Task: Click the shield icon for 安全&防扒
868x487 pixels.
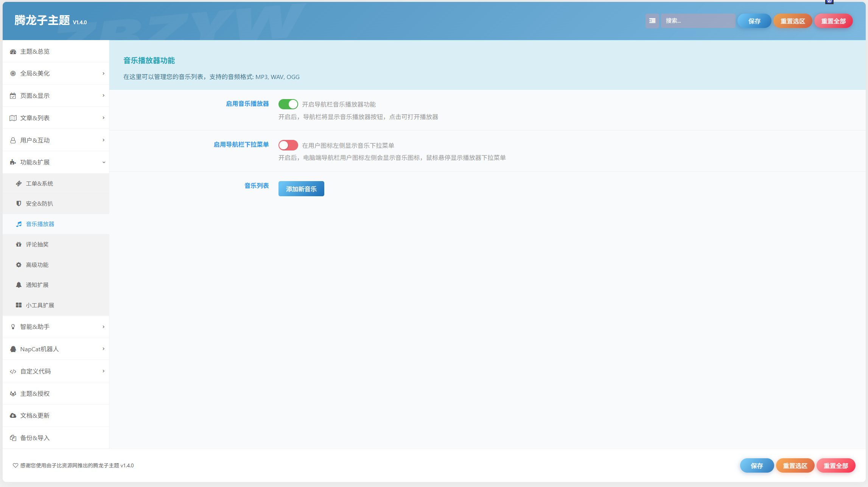Action: point(19,203)
